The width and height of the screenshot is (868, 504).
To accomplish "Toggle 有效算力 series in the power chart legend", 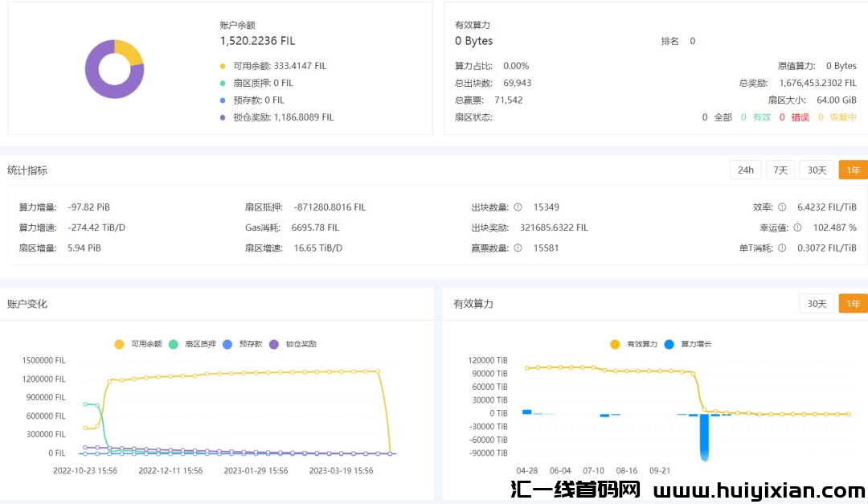I will (635, 344).
